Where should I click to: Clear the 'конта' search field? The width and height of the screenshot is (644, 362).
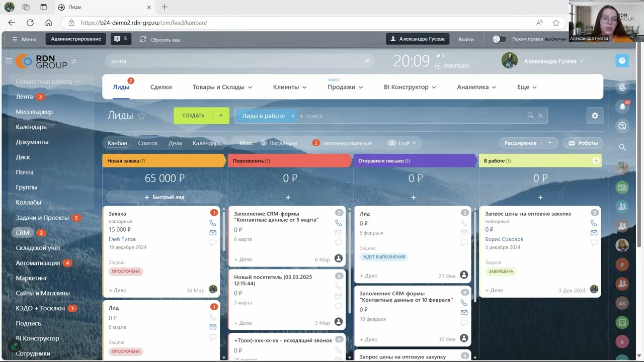367,61
